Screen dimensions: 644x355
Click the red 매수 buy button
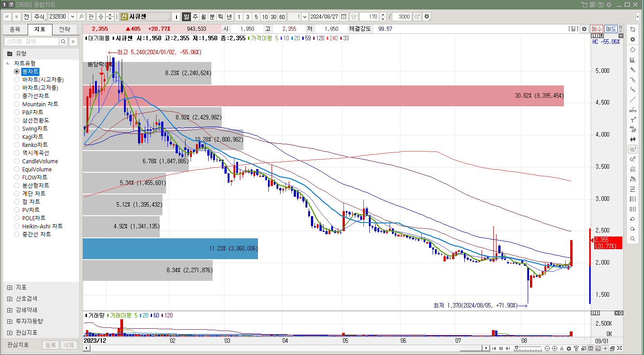(x=596, y=29)
